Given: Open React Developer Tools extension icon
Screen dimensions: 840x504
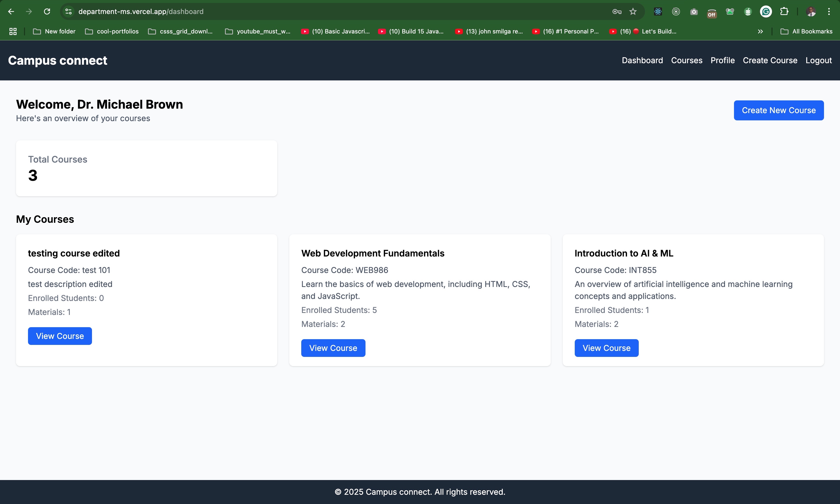Looking at the screenshot, I should pos(658,11).
